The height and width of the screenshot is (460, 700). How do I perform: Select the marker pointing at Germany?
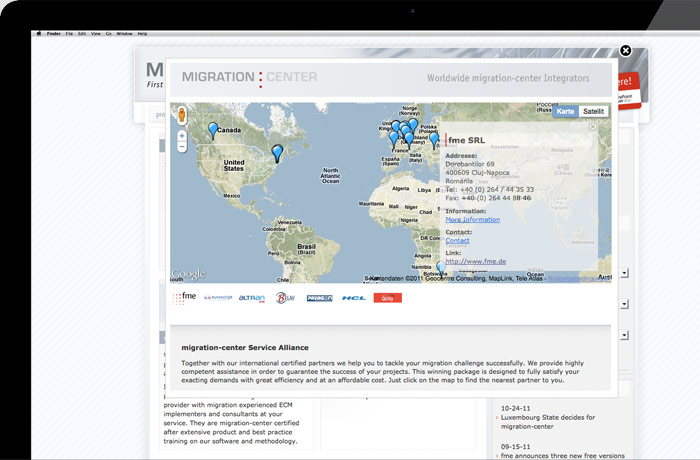[409, 140]
